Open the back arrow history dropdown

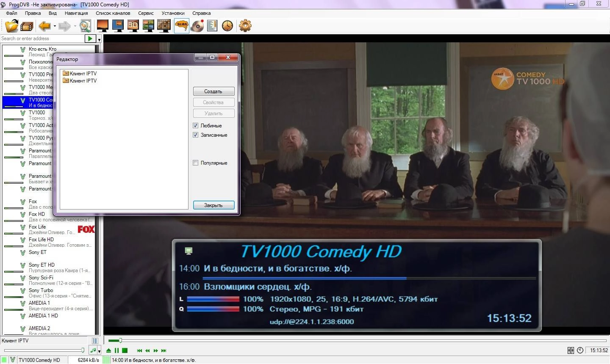[x=55, y=26]
